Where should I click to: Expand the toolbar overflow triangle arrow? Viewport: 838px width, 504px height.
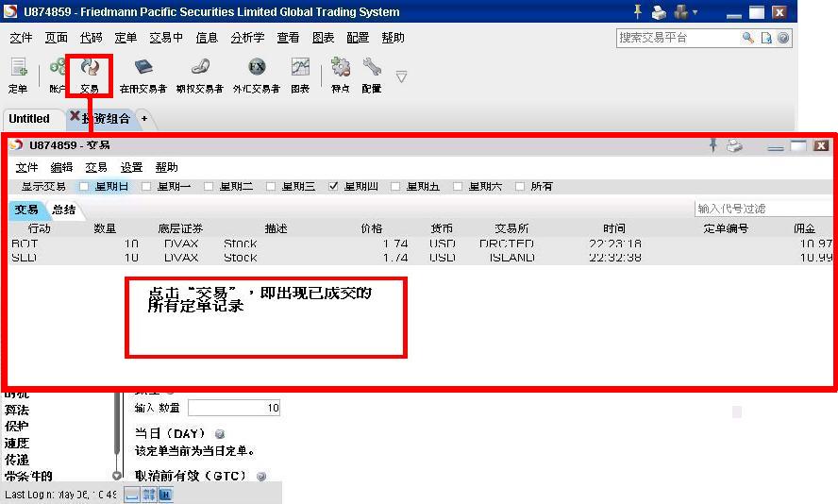pos(401,76)
